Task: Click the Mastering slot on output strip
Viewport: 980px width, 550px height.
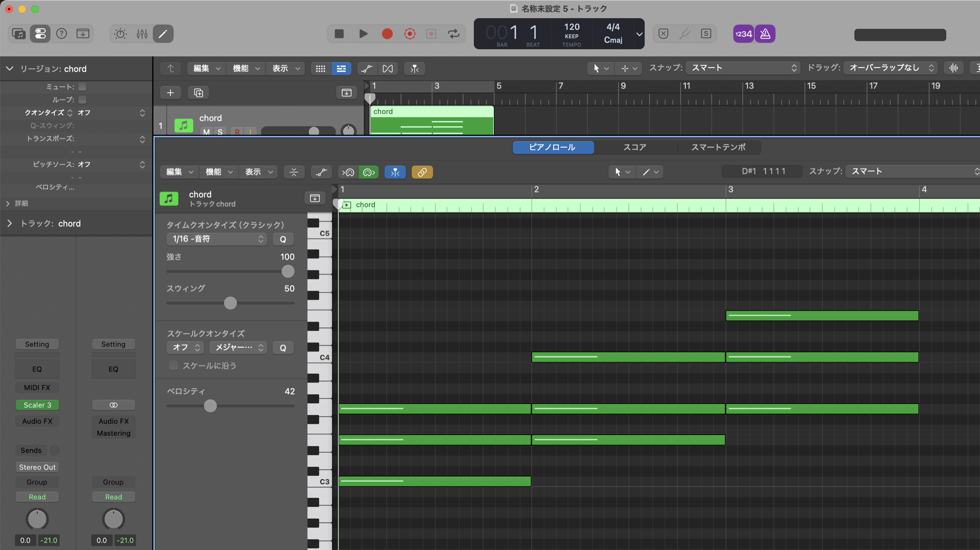Action: 114,433
